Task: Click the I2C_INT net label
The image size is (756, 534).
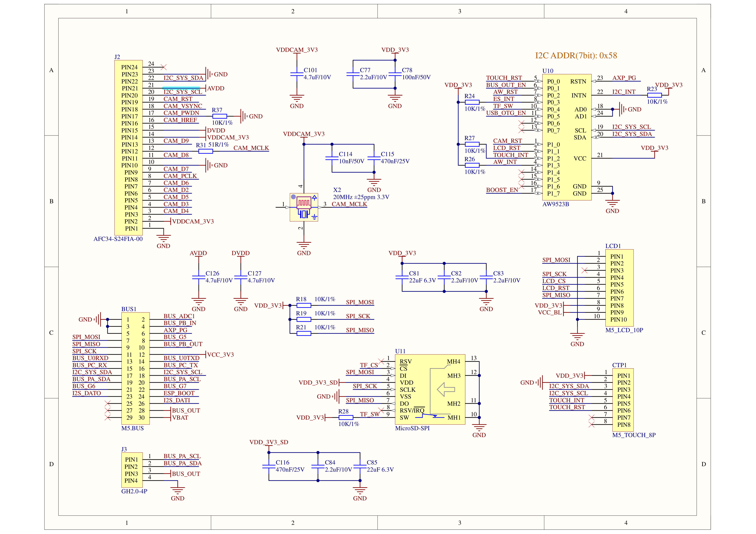Action: (x=624, y=92)
